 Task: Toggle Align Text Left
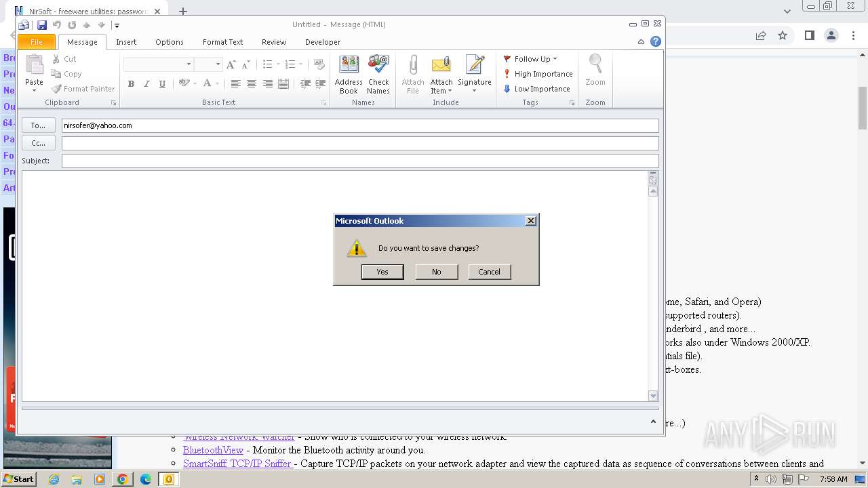[235, 84]
